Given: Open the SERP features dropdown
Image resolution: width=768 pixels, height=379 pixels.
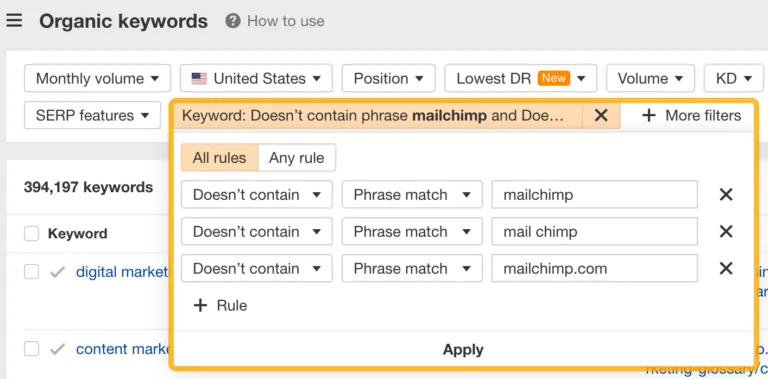Looking at the screenshot, I should 93,116.
